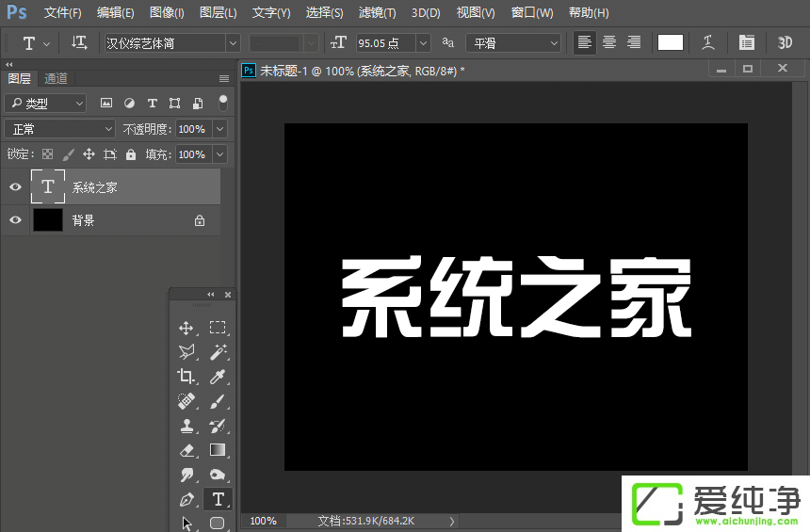Choose the Gradient tool

[218, 450]
